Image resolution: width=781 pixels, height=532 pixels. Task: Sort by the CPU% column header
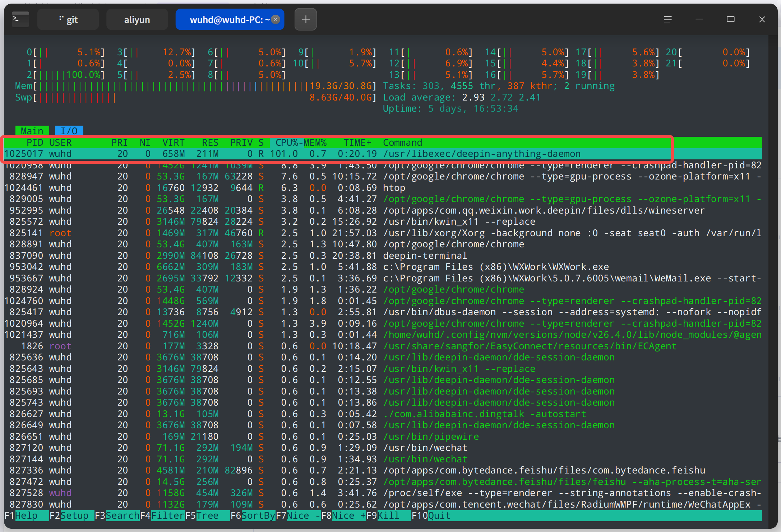[x=287, y=143]
